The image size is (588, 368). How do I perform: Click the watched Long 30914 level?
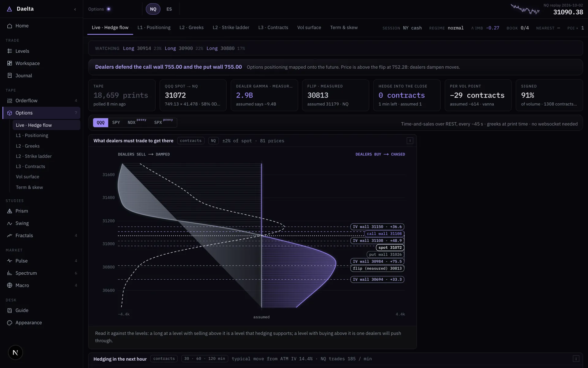[x=142, y=48]
